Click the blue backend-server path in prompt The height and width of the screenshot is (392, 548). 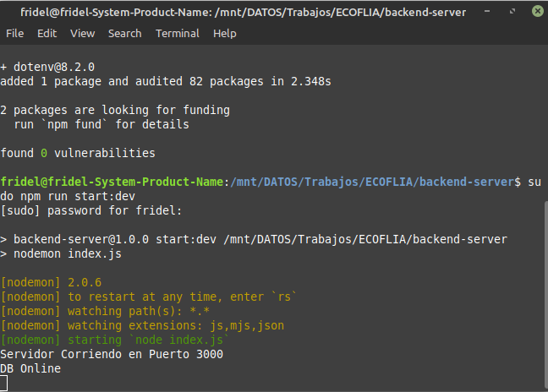[372, 182]
